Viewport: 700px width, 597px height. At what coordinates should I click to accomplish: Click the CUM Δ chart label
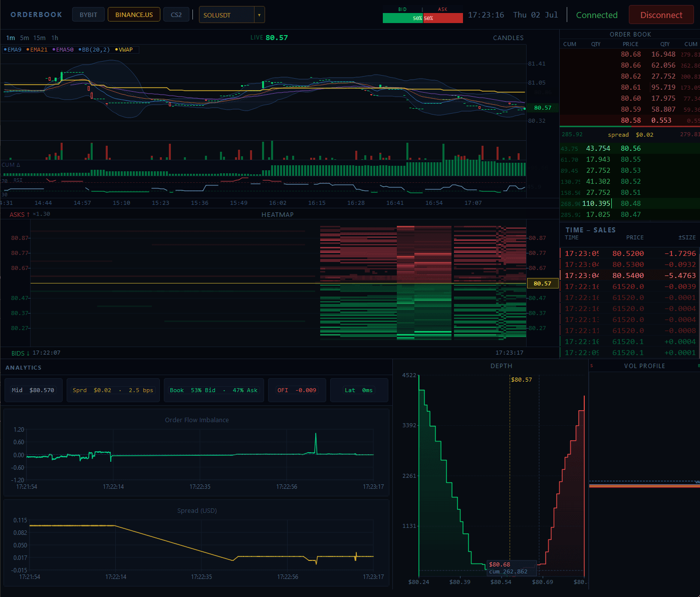tap(11, 165)
